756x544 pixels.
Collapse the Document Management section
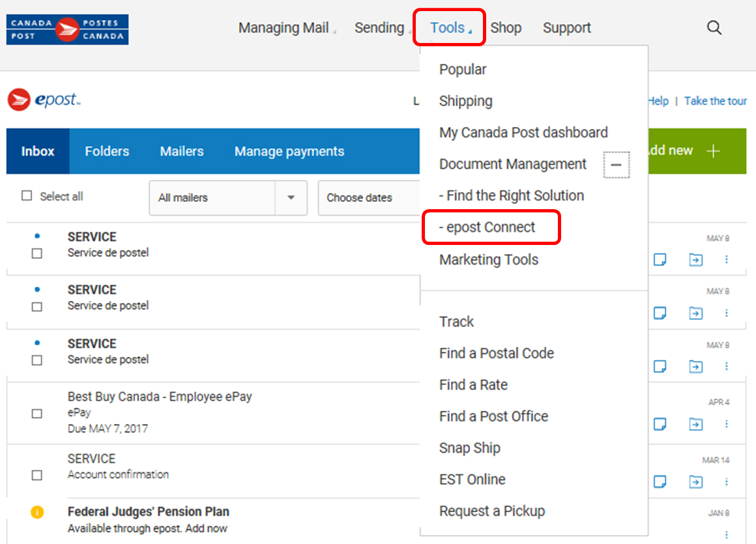[616, 164]
